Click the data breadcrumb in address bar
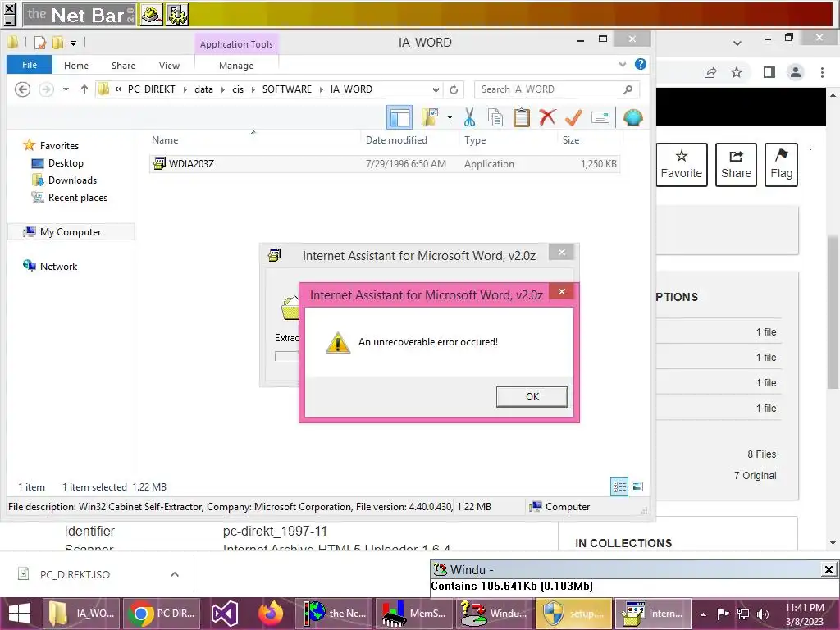The image size is (840, 630). [x=203, y=89]
